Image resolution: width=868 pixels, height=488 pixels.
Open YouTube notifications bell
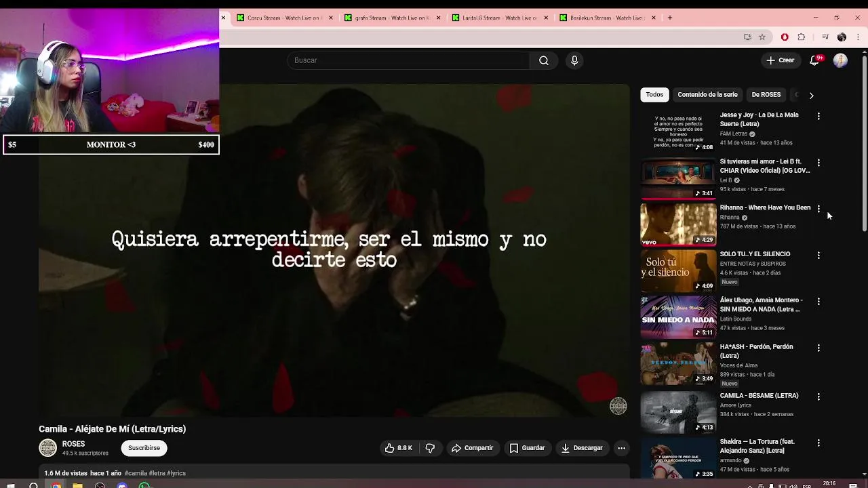click(815, 60)
